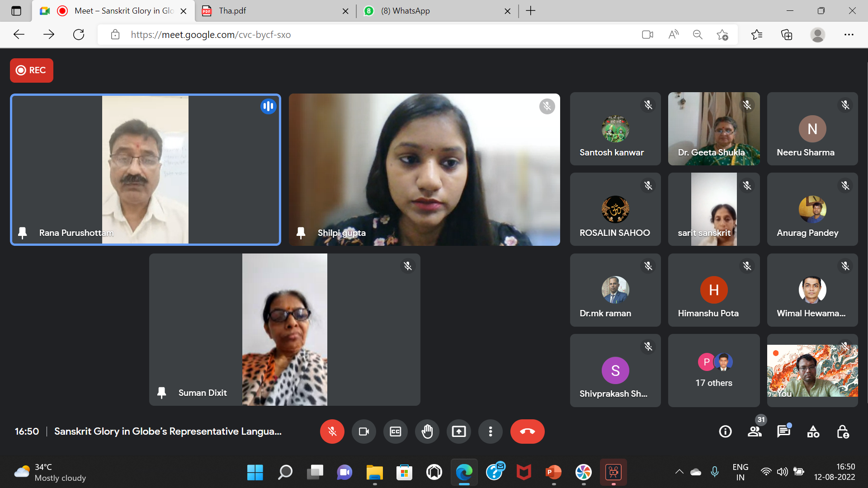This screenshot has height=488, width=868.
Task: Click the chat message bubble icon
Action: point(783,432)
